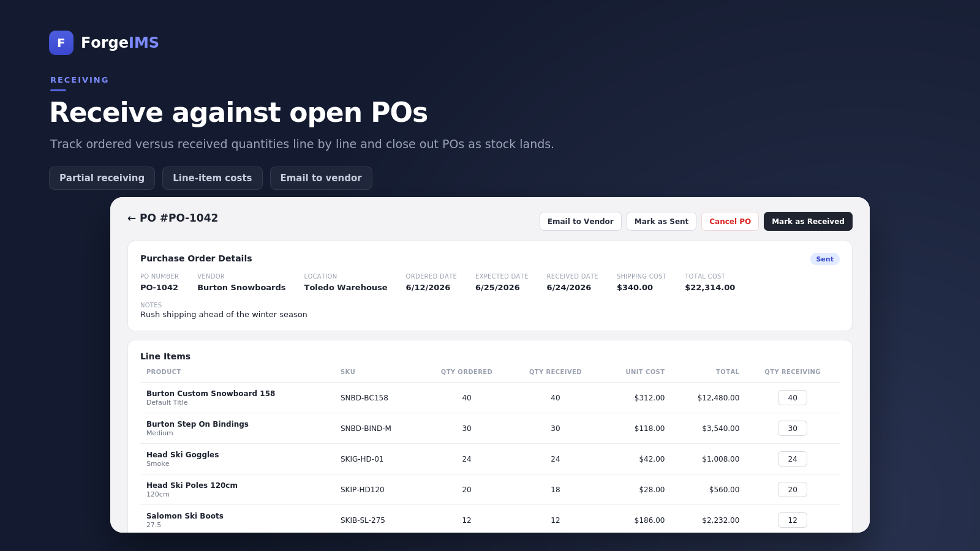
Task: Click Mark as Sent button
Action: 661,222
